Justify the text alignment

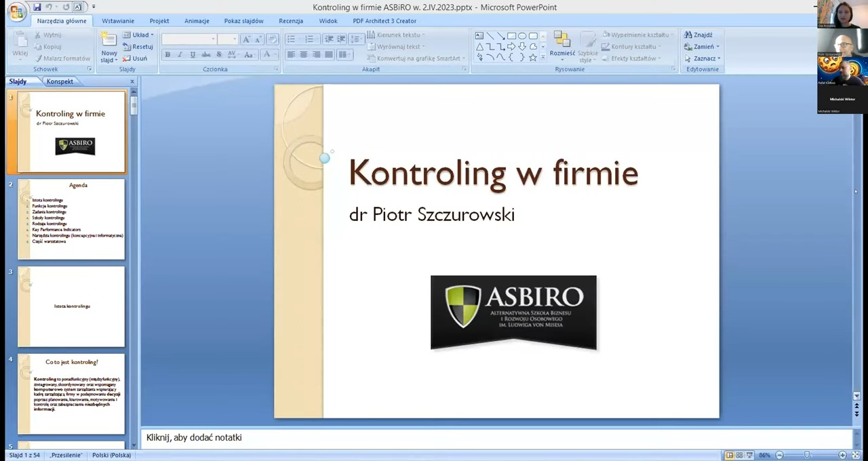coord(329,55)
